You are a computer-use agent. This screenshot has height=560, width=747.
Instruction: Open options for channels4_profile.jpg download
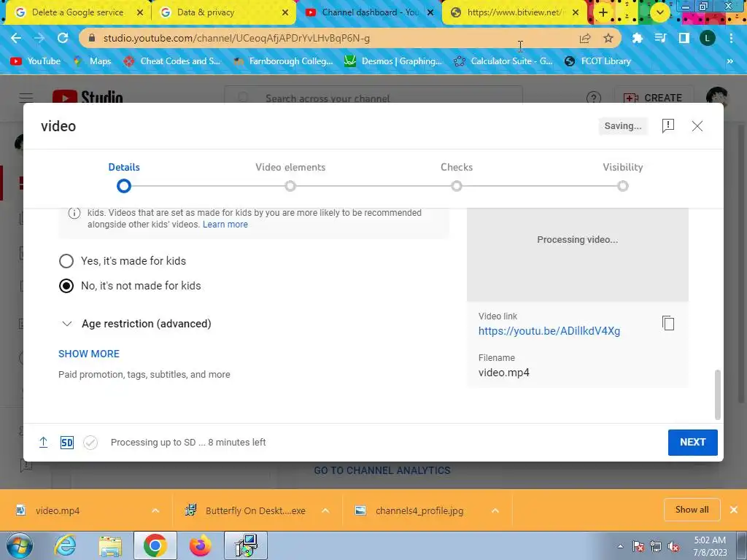point(495,510)
